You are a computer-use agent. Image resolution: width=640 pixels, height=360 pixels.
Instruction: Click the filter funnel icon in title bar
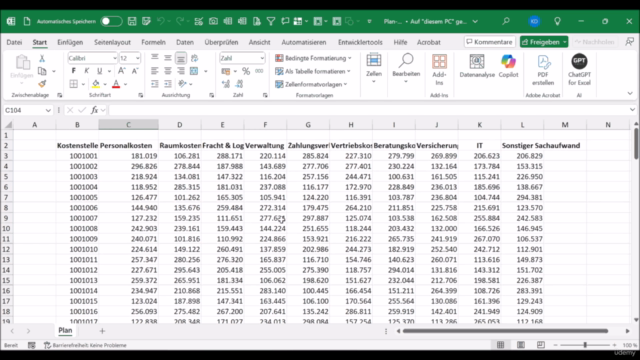point(271,22)
